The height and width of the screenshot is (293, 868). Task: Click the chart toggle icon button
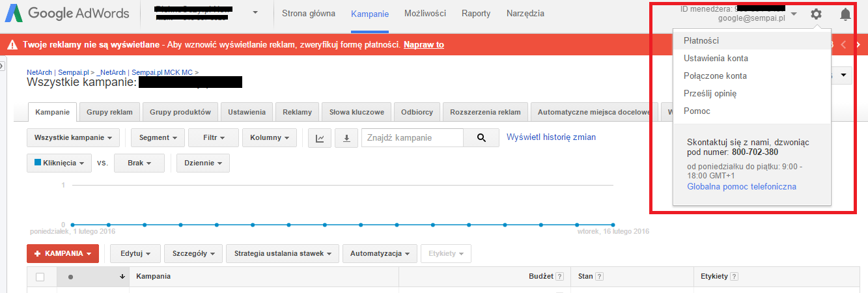point(320,138)
